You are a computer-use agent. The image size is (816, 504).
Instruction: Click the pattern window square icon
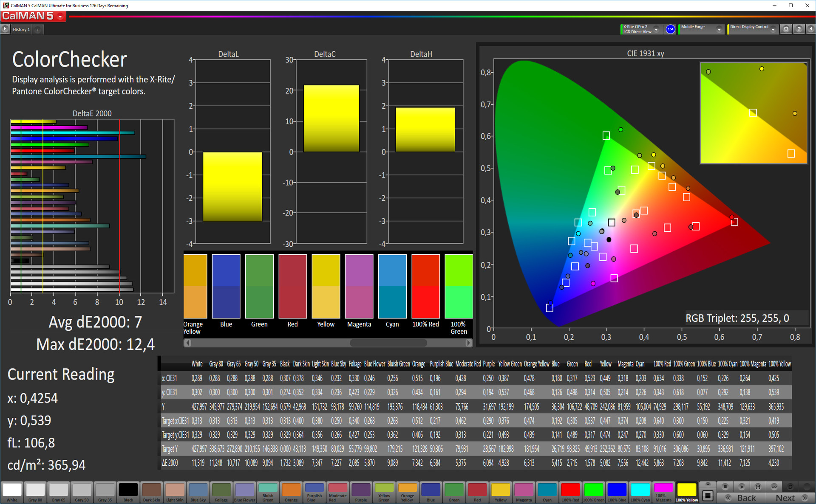[x=708, y=496]
